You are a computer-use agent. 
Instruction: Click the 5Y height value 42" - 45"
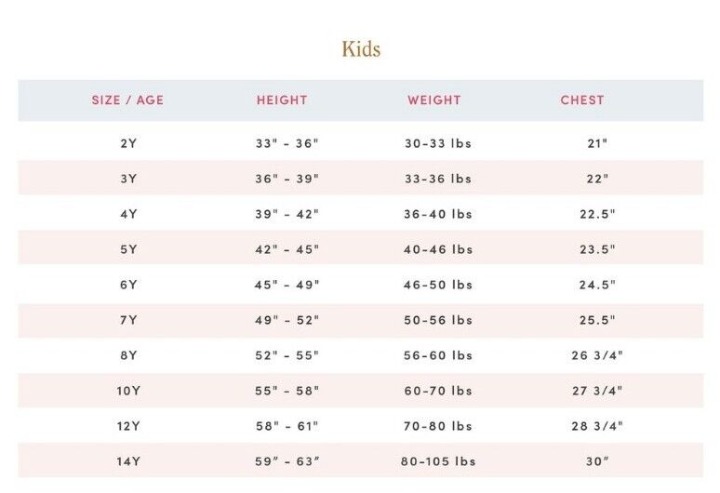coord(287,249)
